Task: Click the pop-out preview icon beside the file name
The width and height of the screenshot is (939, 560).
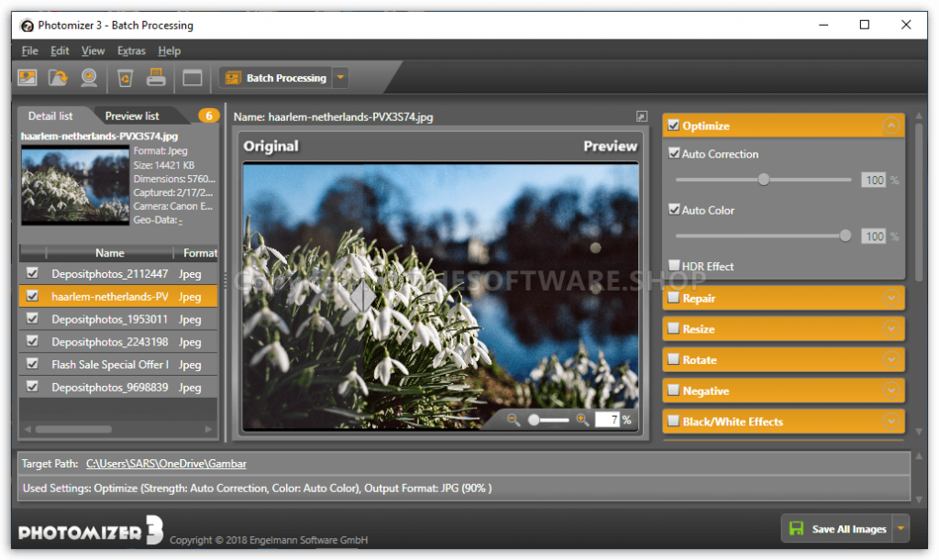Action: click(641, 116)
